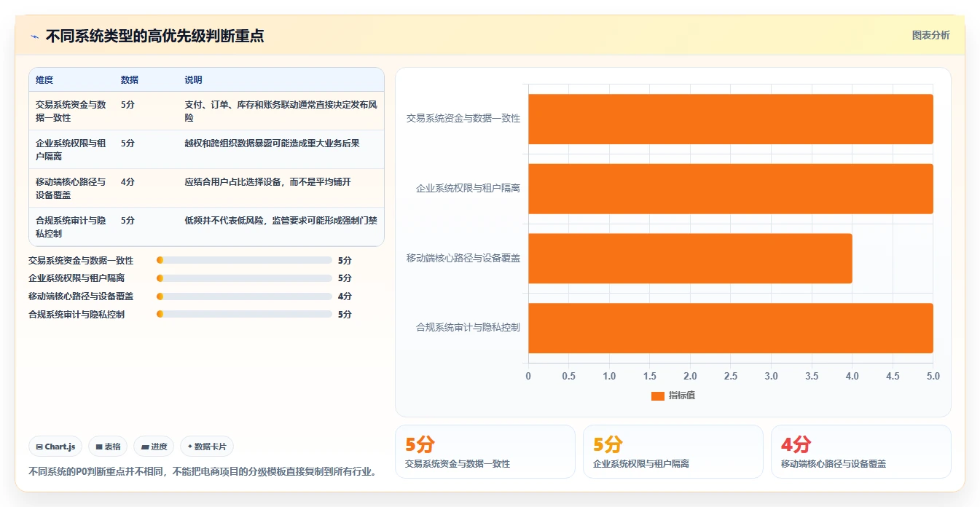Open the 5分 交易系统资金与数据一致性 data card
Screen dimensions: 980x507
pyautogui.click(x=485, y=452)
